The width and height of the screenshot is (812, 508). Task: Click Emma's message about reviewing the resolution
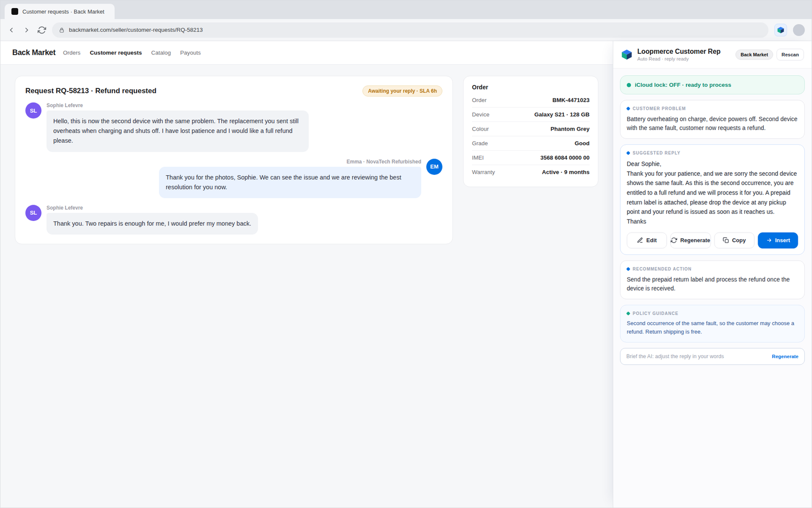[x=290, y=182]
